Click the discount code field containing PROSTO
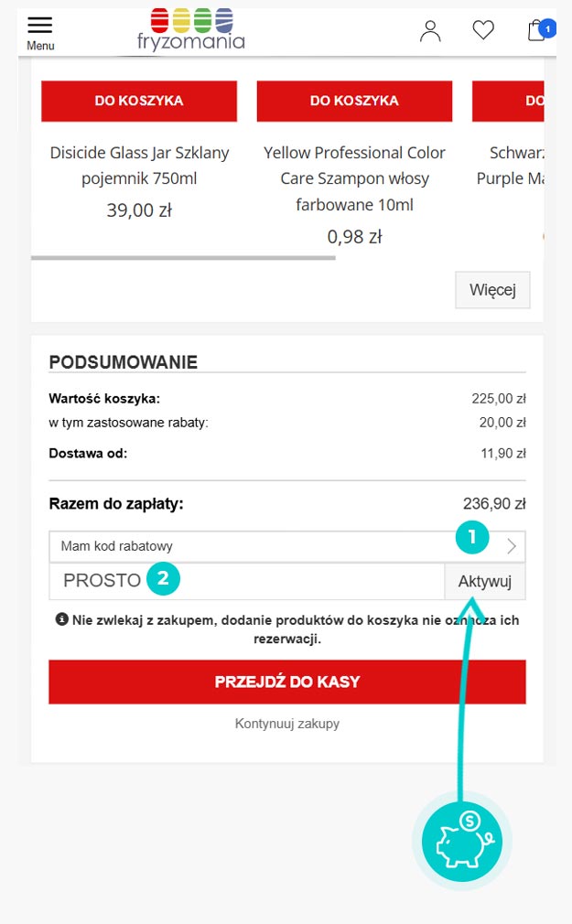Image resolution: width=572 pixels, height=924 pixels. pos(246,582)
